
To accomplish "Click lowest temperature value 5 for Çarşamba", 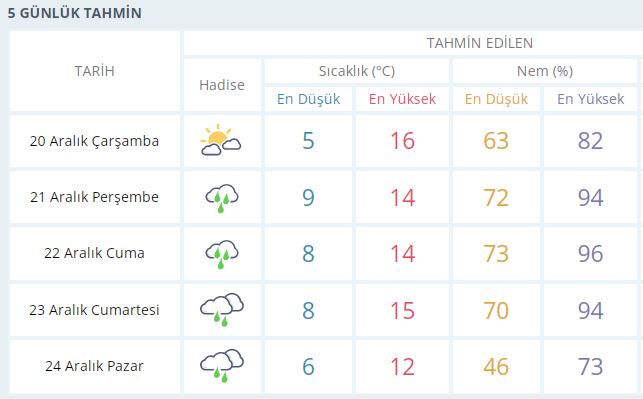I will click(308, 141).
